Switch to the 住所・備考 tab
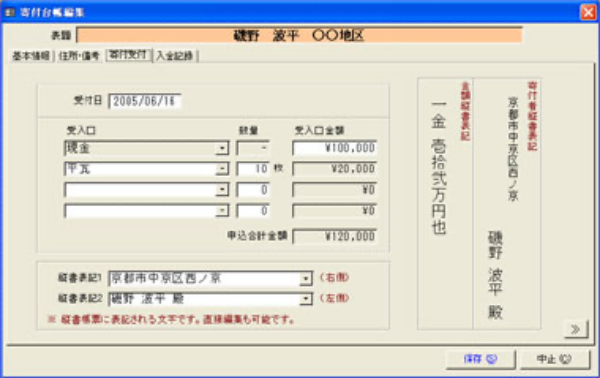This screenshot has width=600, height=378. (79, 56)
